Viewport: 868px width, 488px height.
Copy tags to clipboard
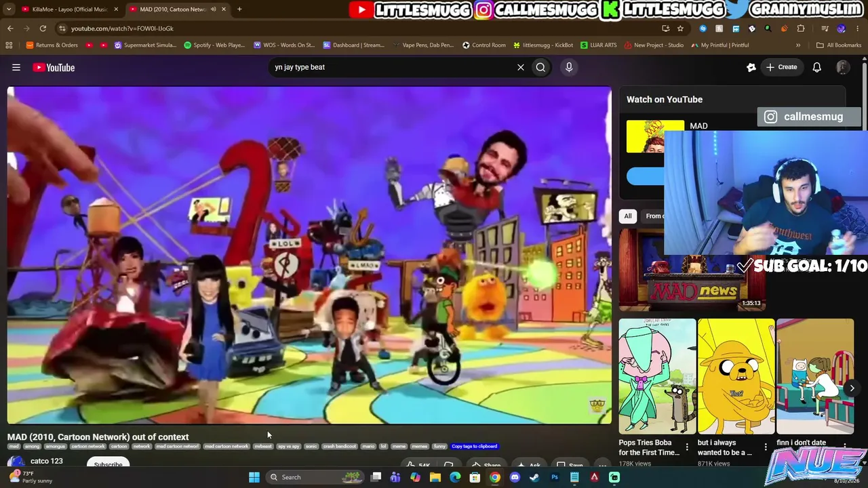475,447
